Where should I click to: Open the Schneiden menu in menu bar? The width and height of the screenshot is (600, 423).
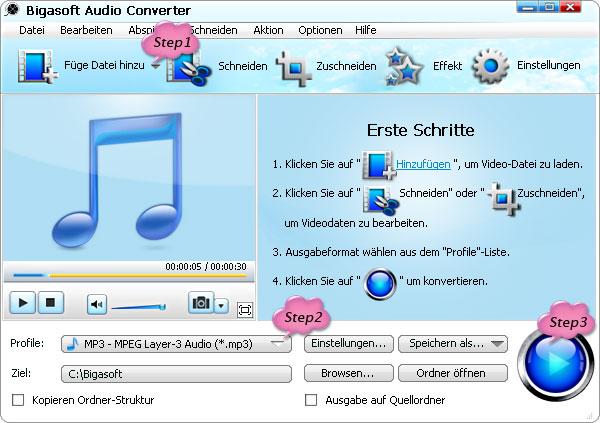point(214,30)
